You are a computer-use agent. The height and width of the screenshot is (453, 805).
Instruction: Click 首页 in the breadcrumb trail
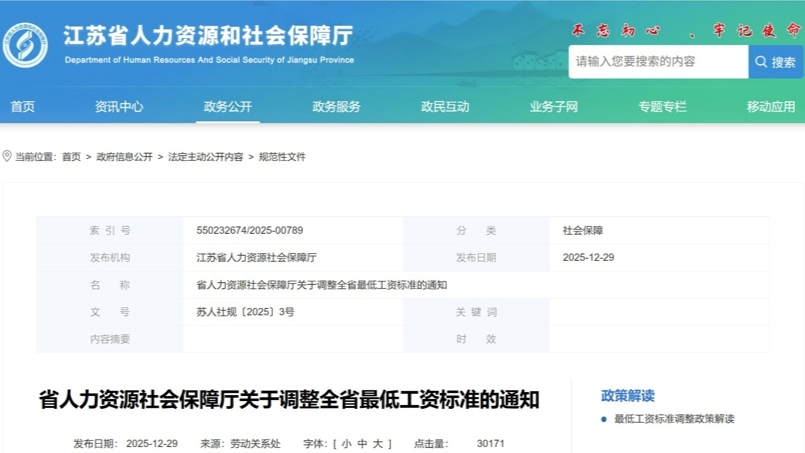[x=71, y=157]
